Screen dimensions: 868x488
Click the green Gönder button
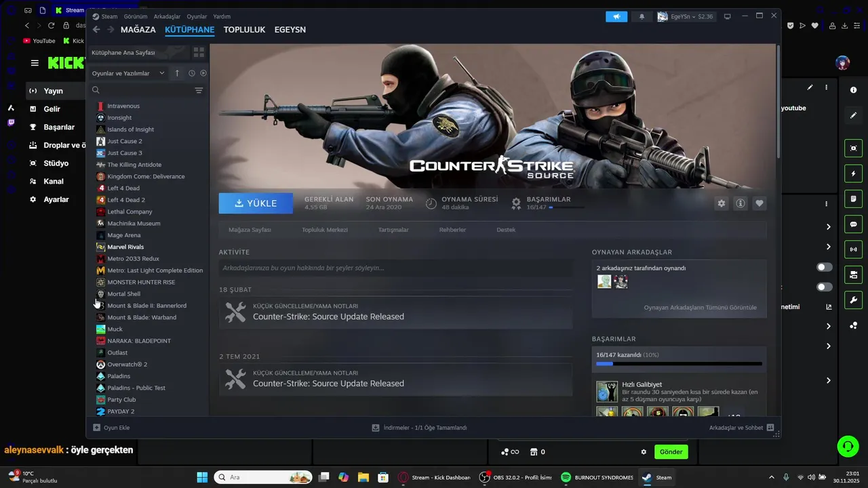[671, 451]
